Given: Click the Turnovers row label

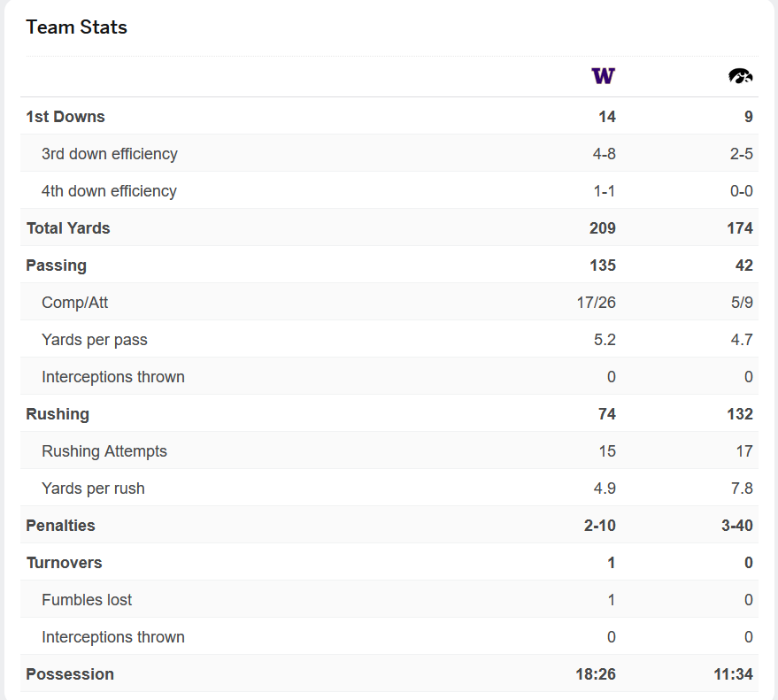Looking at the screenshot, I should [x=64, y=563].
